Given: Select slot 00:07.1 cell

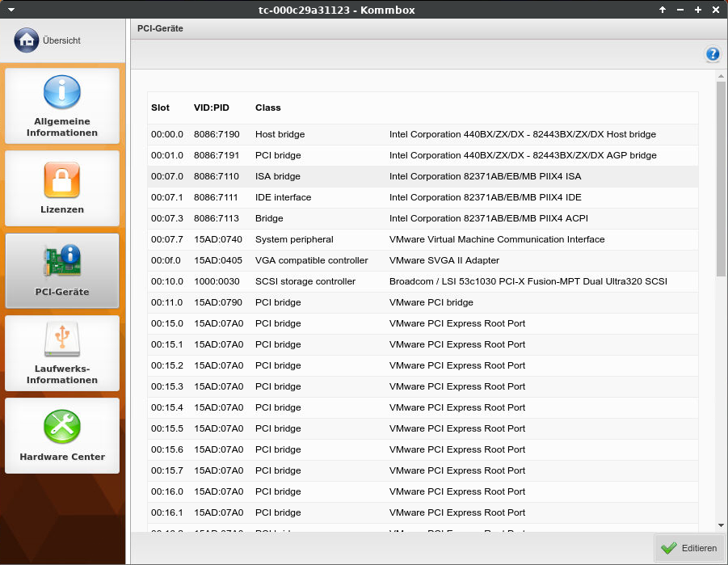Looking at the screenshot, I should click(x=167, y=197).
